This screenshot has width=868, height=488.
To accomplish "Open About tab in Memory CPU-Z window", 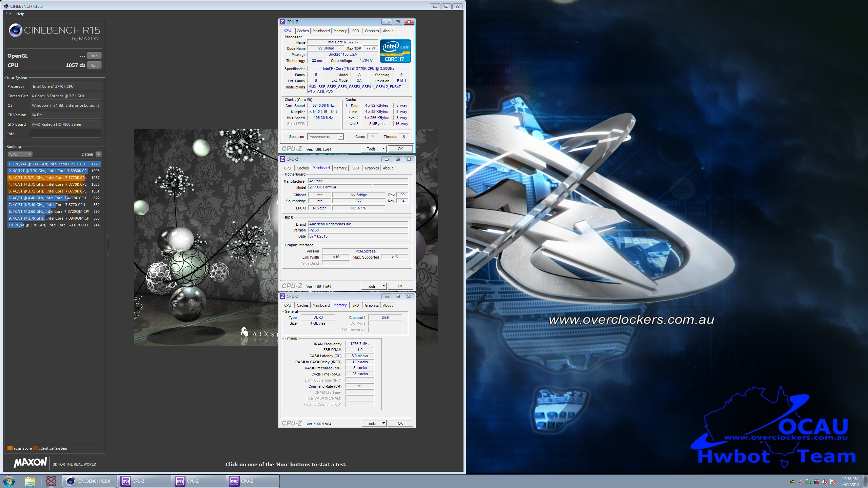I will click(x=388, y=305).
